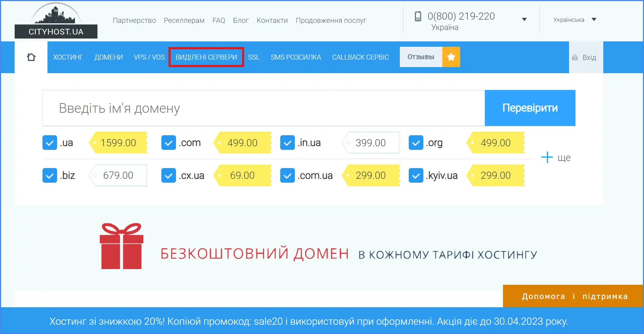
Task: Toggle the .in.ua domain checkbox
Action: tap(287, 143)
